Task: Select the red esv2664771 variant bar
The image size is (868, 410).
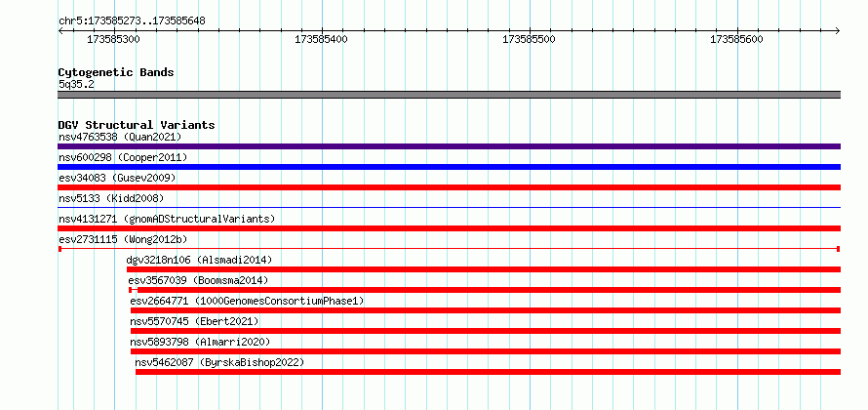Action: [486, 310]
